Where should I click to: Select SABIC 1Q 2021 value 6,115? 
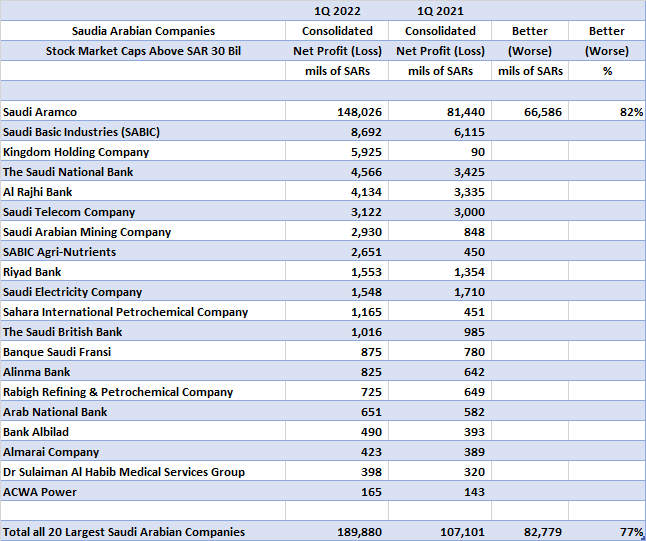(440, 131)
